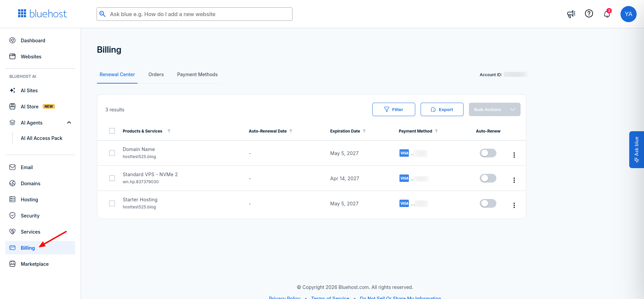Click hosttest525.blog under Domain Name
644x299 pixels.
pos(139,157)
